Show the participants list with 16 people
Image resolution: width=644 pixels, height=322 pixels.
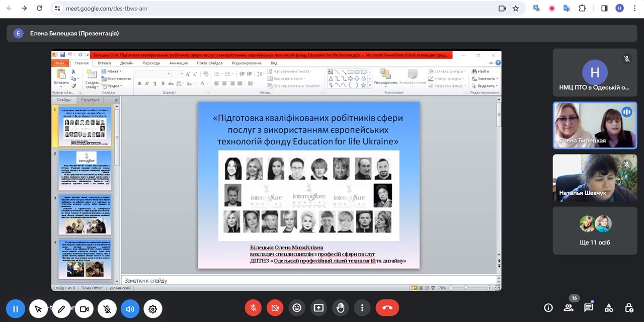pyautogui.click(x=569, y=308)
